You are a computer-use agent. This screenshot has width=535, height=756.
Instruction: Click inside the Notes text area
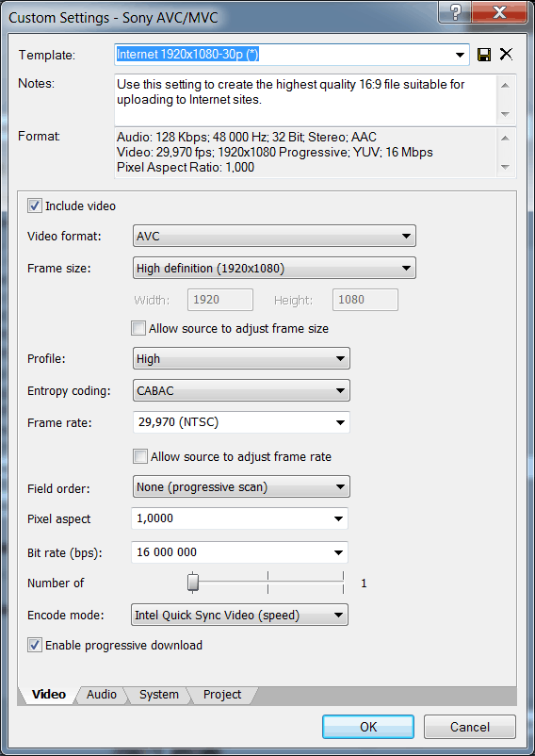coord(306,100)
